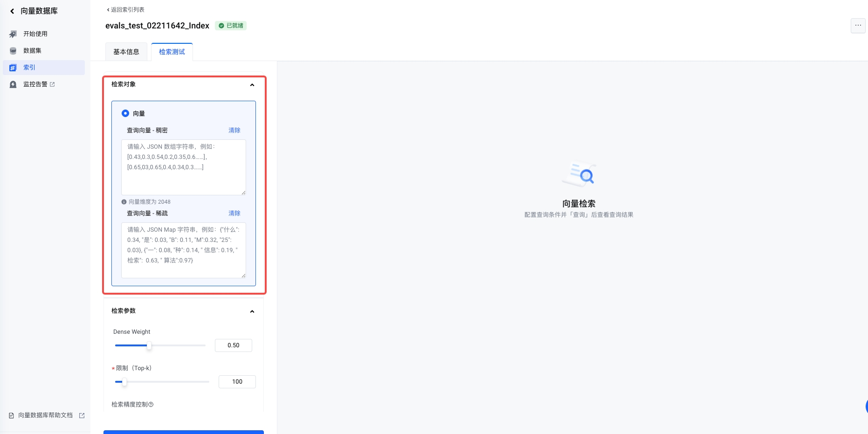Screen dimensions: 868x434
Task: Click the 向量检索 magnifier illustration
Action: click(579, 174)
